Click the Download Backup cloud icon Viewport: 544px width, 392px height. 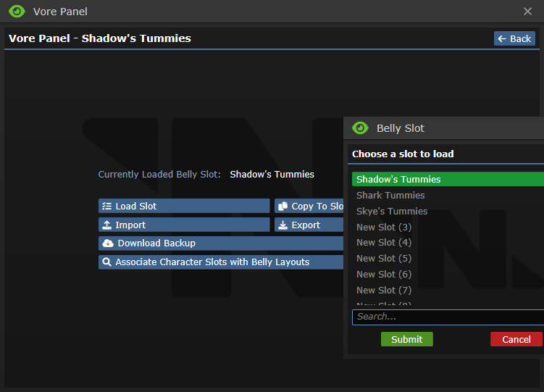coord(108,243)
